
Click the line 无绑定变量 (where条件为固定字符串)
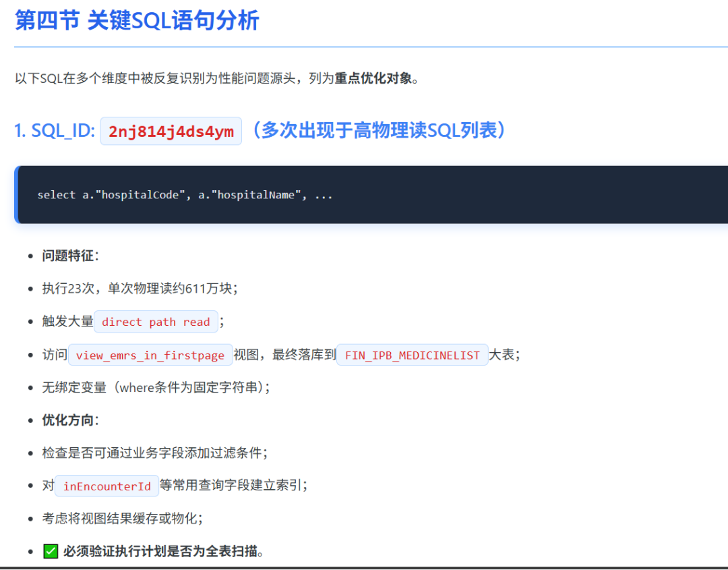156,387
